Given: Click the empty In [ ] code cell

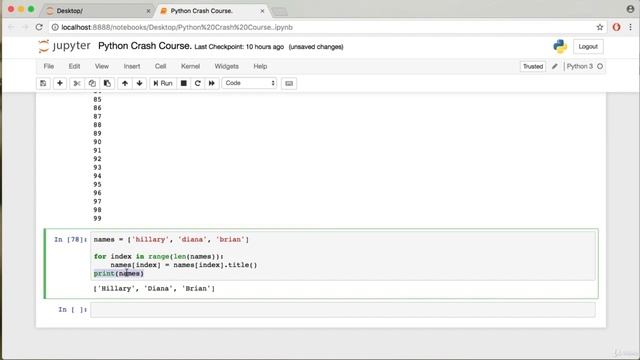Looking at the screenshot, I should (x=343, y=310).
